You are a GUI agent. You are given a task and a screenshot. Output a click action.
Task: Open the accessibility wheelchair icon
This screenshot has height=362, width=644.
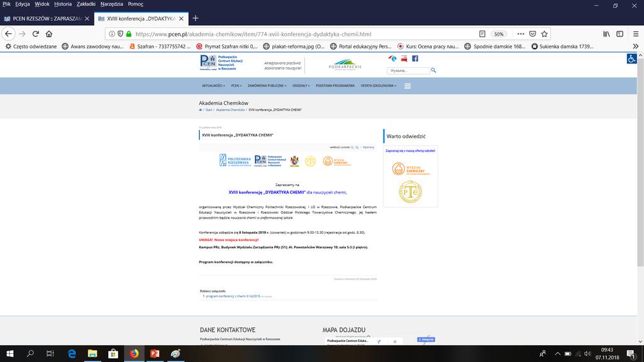coord(631,58)
